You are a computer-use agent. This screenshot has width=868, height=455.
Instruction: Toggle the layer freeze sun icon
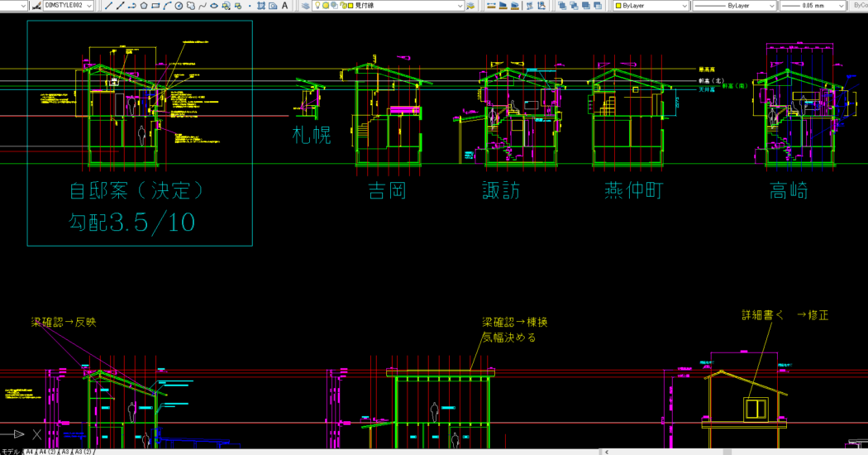pyautogui.click(x=327, y=6)
